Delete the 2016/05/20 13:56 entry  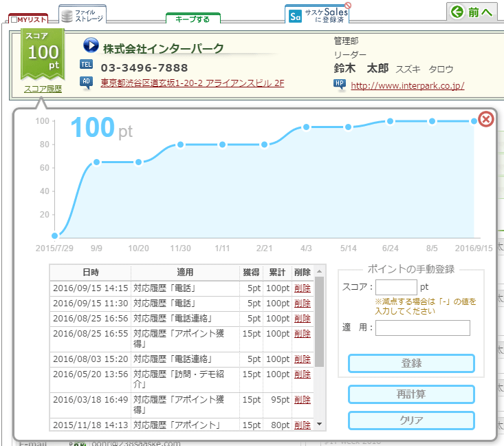[x=303, y=374]
